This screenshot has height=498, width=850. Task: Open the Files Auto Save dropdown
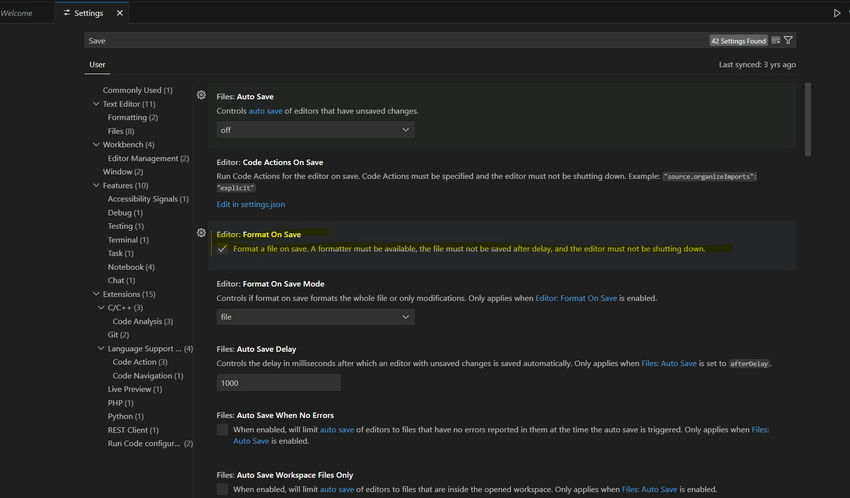pyautogui.click(x=315, y=130)
